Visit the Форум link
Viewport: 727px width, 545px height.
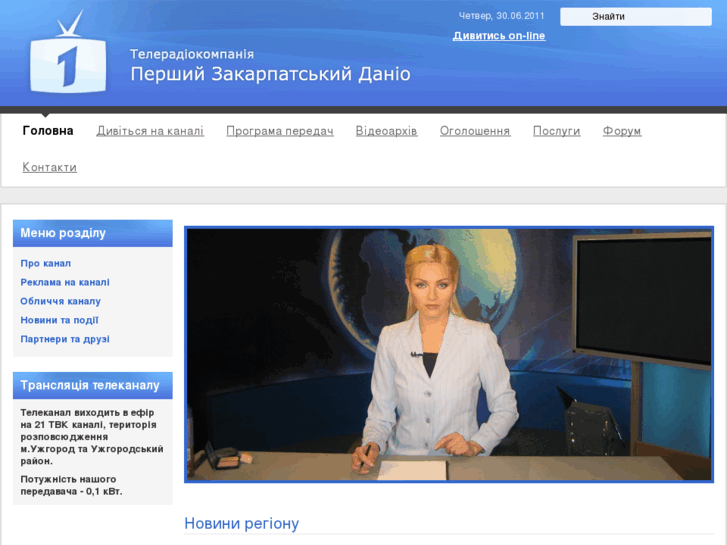click(622, 131)
